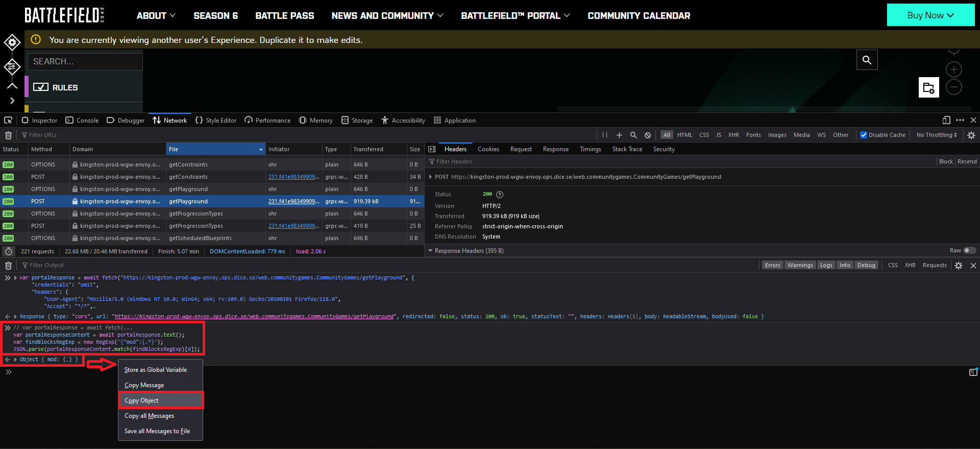Pause network recording

605,135
